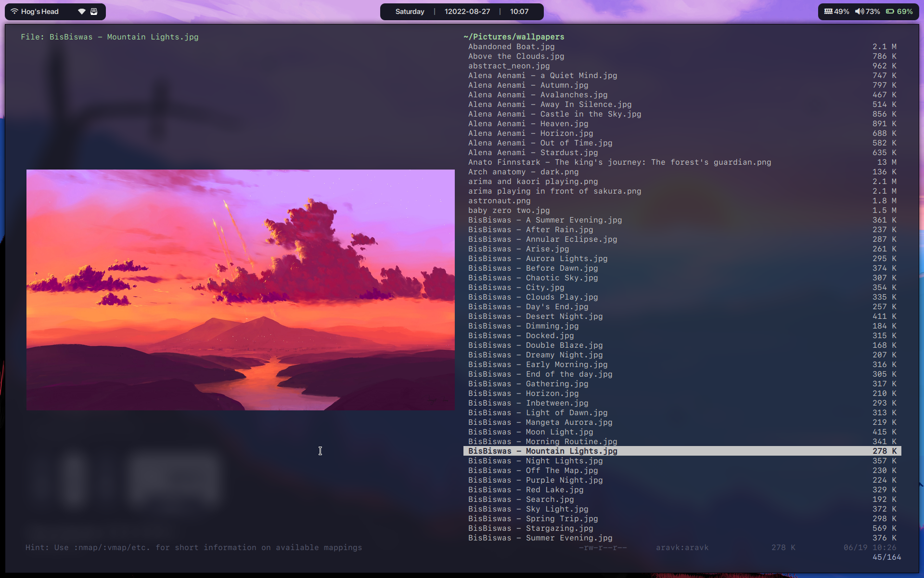Select BisBiswas – Aurora Lights.jpg file
The width and height of the screenshot is (924, 578).
[538, 259]
